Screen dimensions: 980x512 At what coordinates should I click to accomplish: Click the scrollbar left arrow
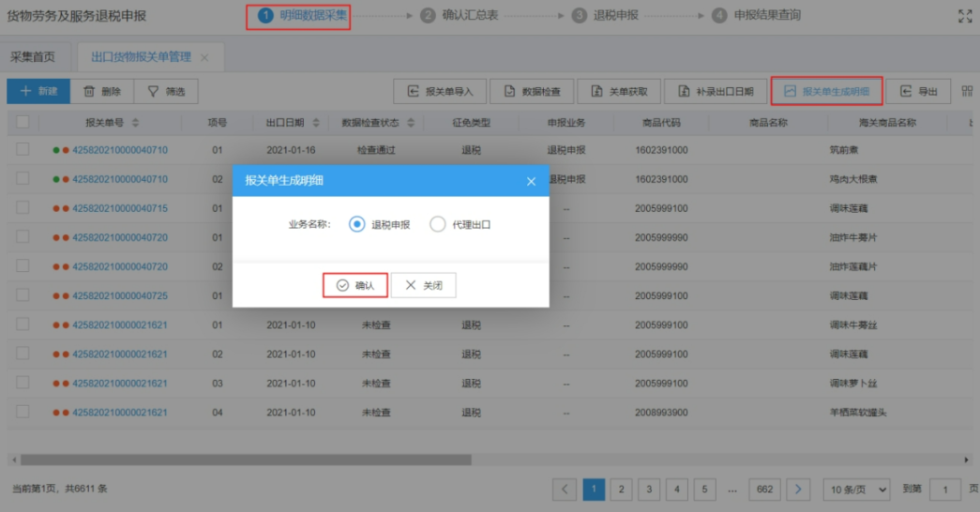(14, 460)
